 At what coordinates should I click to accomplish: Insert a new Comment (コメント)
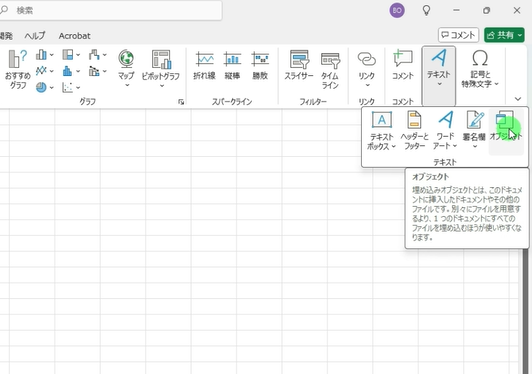[x=403, y=66]
